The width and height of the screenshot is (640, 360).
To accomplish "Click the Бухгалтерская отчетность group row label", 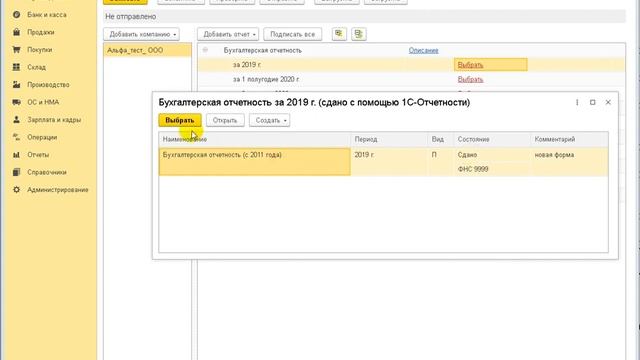I will pyautogui.click(x=262, y=50).
